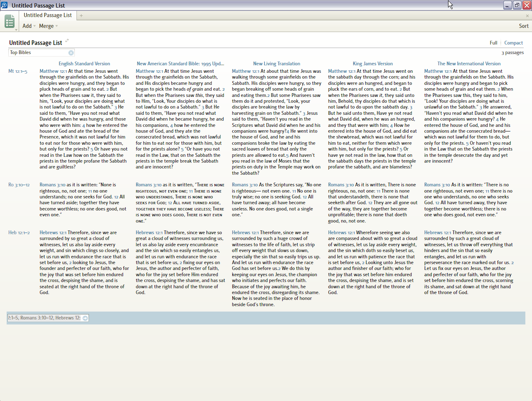
Task: Click the go arrow beside the reference input
Action: [x=85, y=318]
